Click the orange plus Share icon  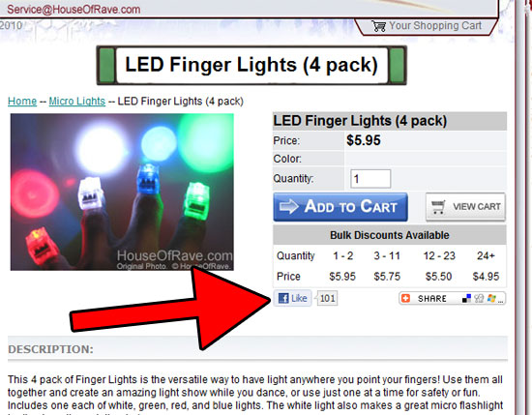point(405,298)
